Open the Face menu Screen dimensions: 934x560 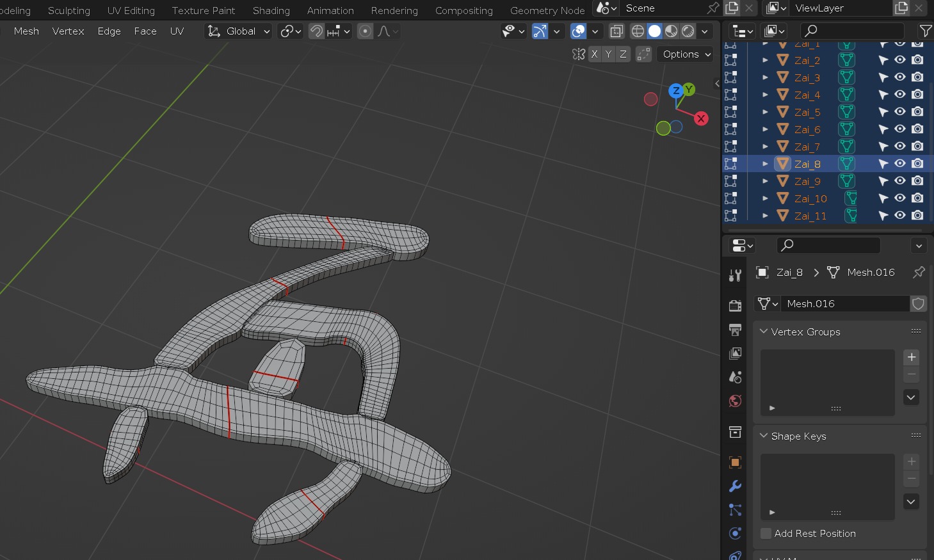(145, 31)
